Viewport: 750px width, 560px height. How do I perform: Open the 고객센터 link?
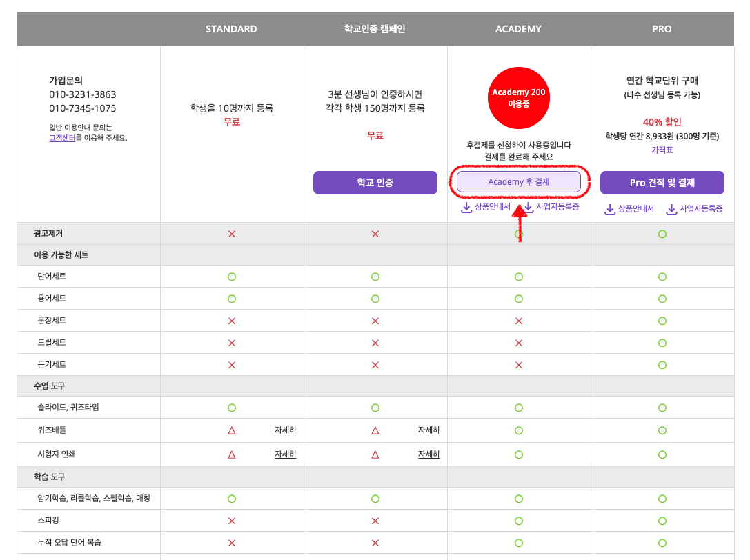pos(62,138)
